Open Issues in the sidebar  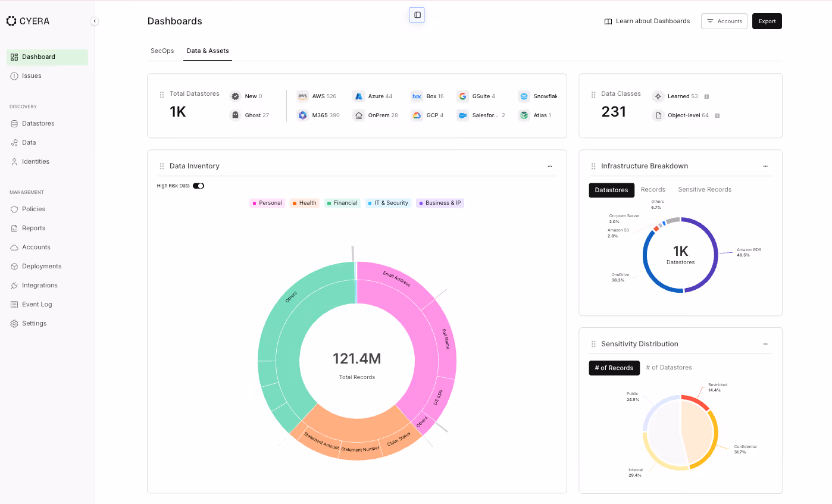(47, 76)
